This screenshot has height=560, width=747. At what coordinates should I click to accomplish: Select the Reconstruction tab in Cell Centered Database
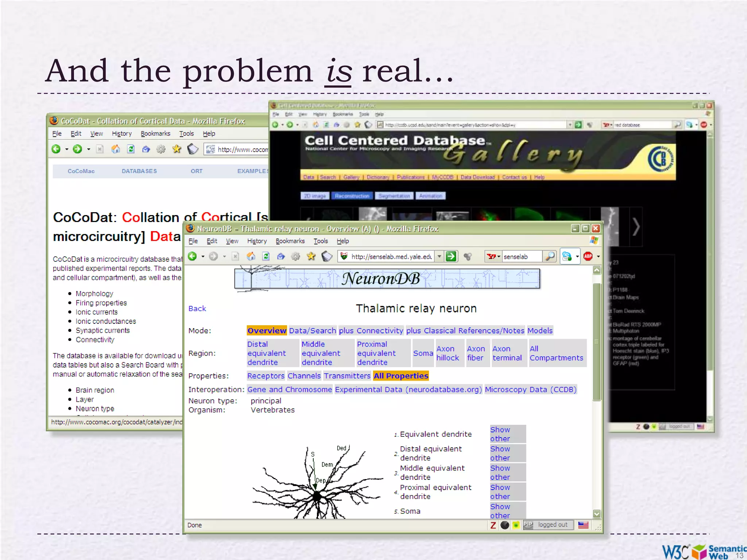point(352,196)
